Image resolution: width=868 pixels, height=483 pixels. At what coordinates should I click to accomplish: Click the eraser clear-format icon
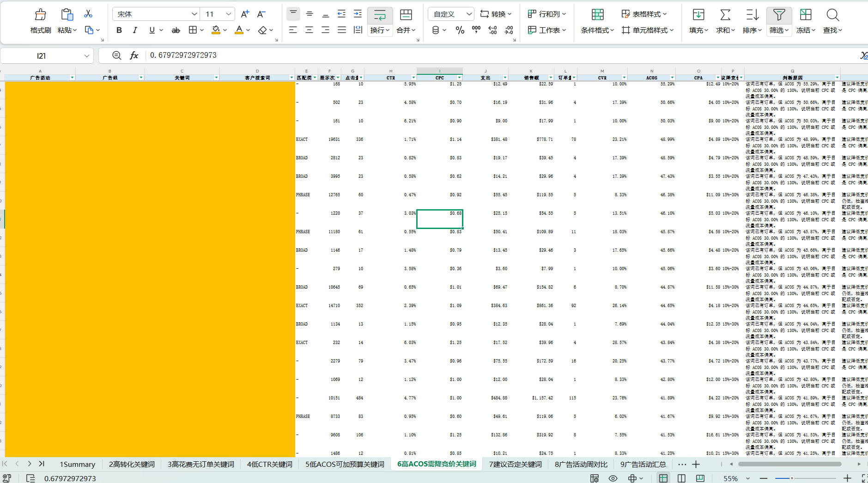262,30
